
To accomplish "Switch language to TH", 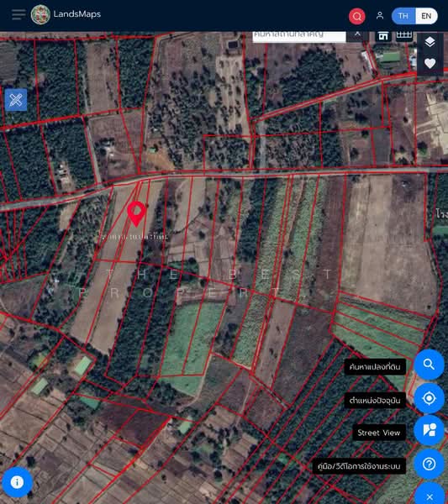I will click(x=403, y=16).
